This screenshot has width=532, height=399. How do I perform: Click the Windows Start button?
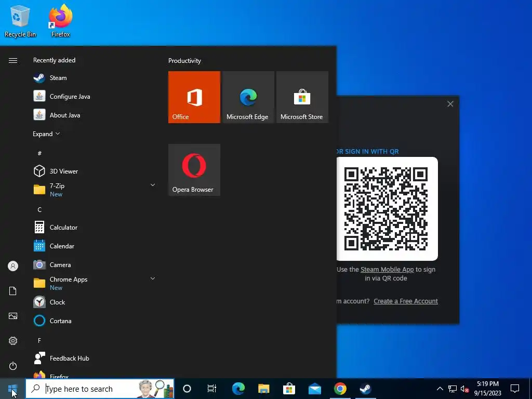point(12,389)
